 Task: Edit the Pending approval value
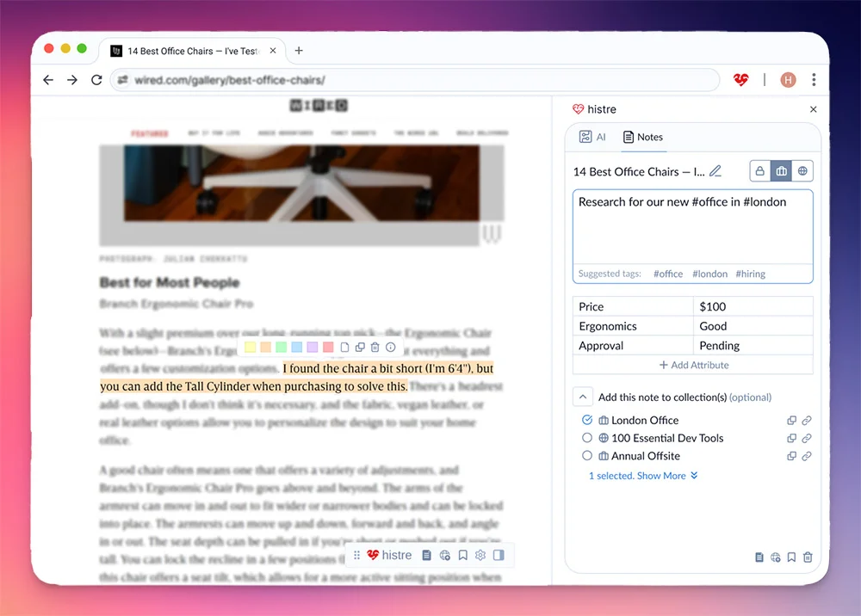tap(753, 346)
